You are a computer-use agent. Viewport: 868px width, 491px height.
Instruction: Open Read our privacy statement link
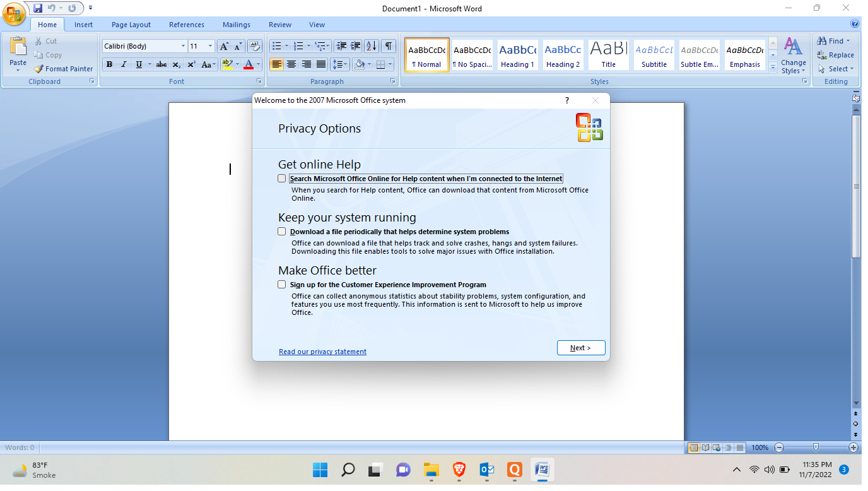pyautogui.click(x=322, y=352)
